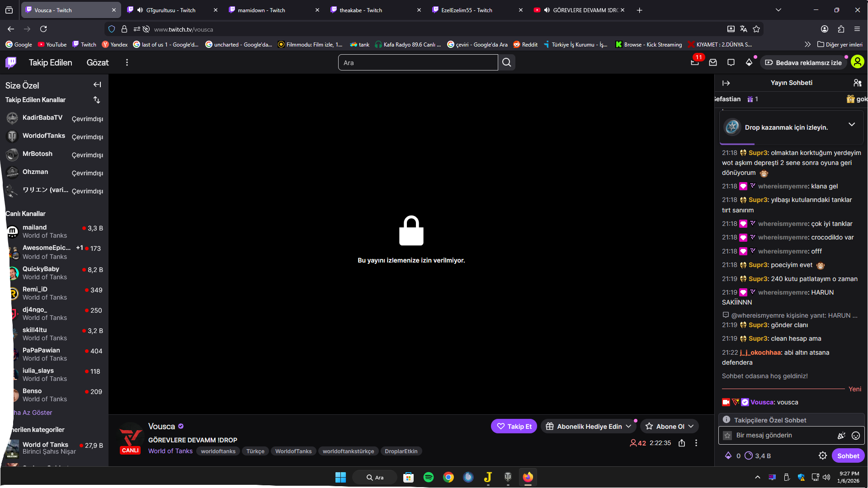Click the Windows Start button
The width and height of the screenshot is (868, 488).
point(340,477)
